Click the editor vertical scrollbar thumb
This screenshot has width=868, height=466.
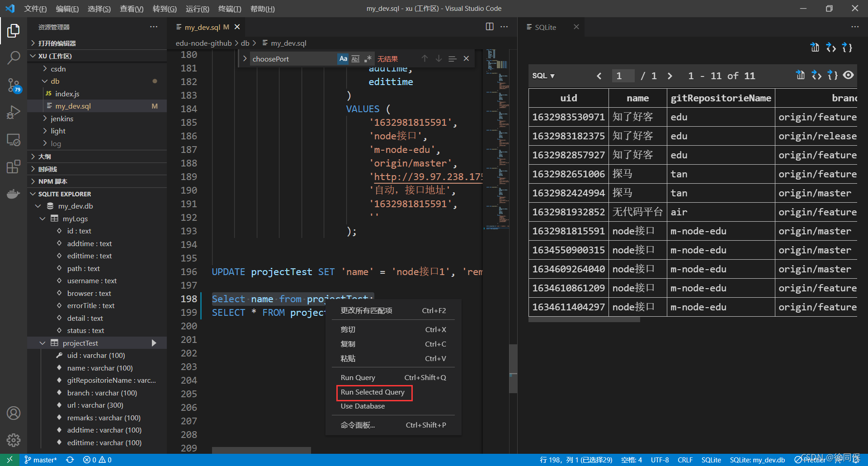click(513, 369)
